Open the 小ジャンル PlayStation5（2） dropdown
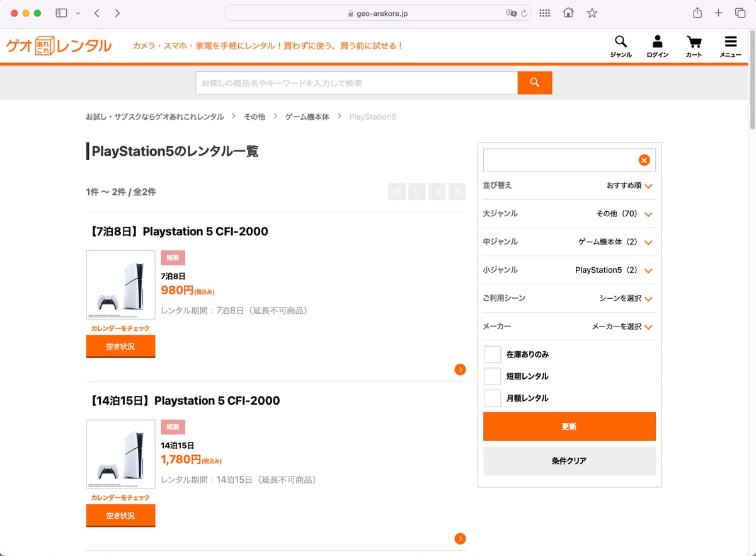Viewport: 756px width, 556px height. 570,270
